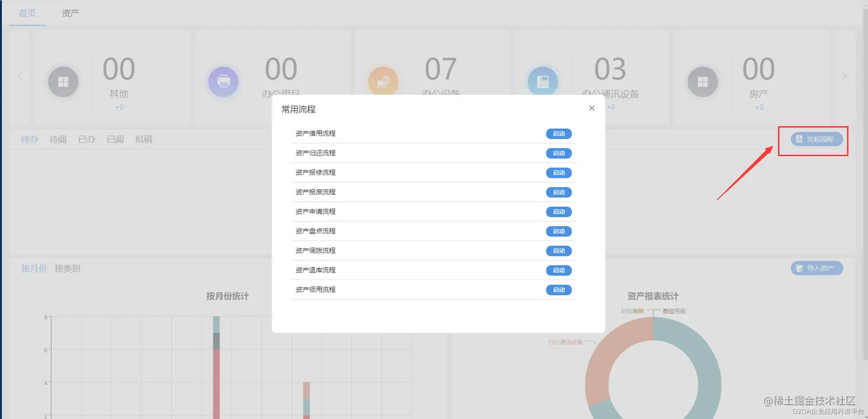The height and width of the screenshot is (419, 868).
Task: Start the 资产报废流程 workflow
Action: pyautogui.click(x=559, y=192)
